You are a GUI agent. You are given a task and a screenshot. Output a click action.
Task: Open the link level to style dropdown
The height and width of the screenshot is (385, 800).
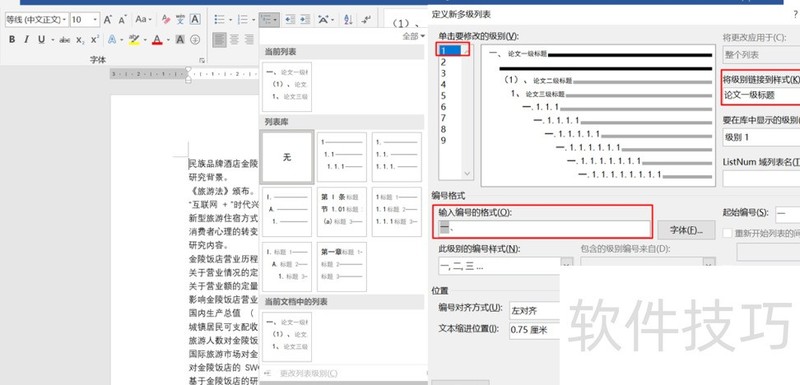[x=761, y=95]
